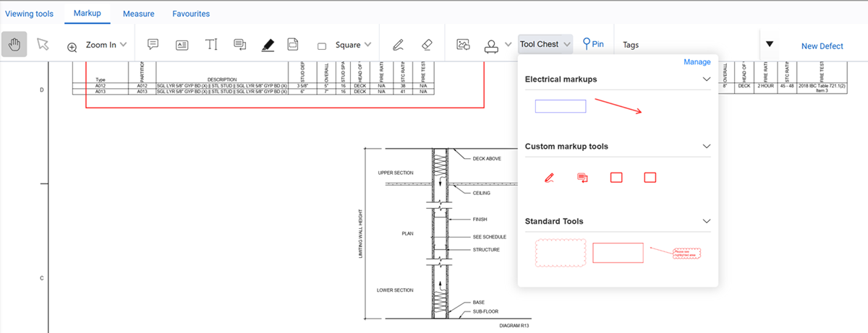Click the New Defect button
Viewport: 868px width, 333px height.
(822, 46)
